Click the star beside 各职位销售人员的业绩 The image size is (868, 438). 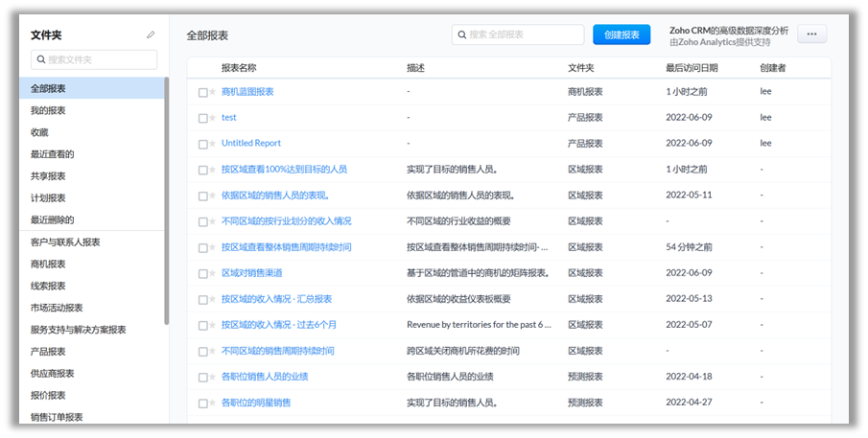point(212,378)
